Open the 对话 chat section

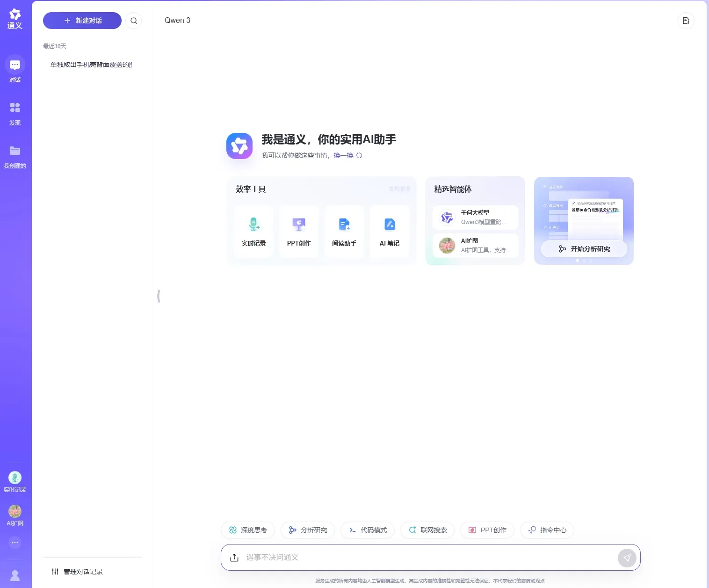pyautogui.click(x=15, y=69)
